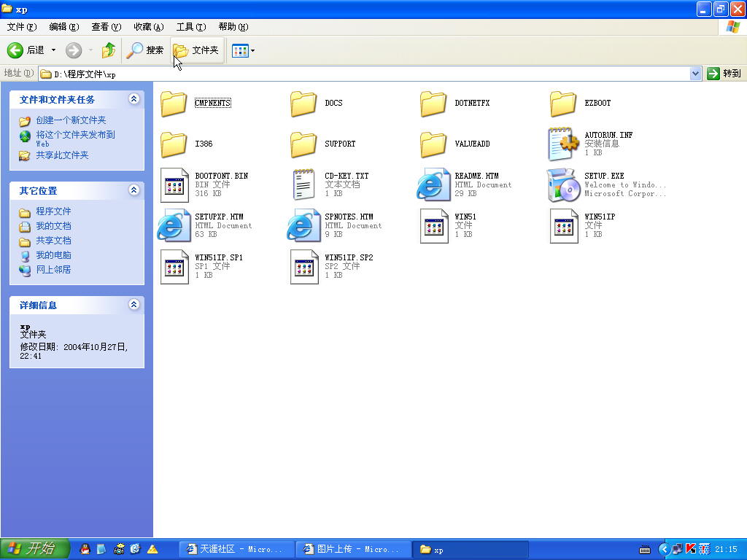Go to 我的电脑 in other places
Viewport: 747px width, 560px height.
point(53,254)
